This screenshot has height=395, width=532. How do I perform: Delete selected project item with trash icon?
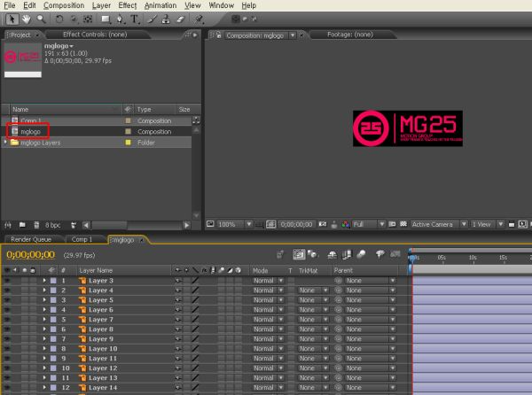tap(74, 225)
